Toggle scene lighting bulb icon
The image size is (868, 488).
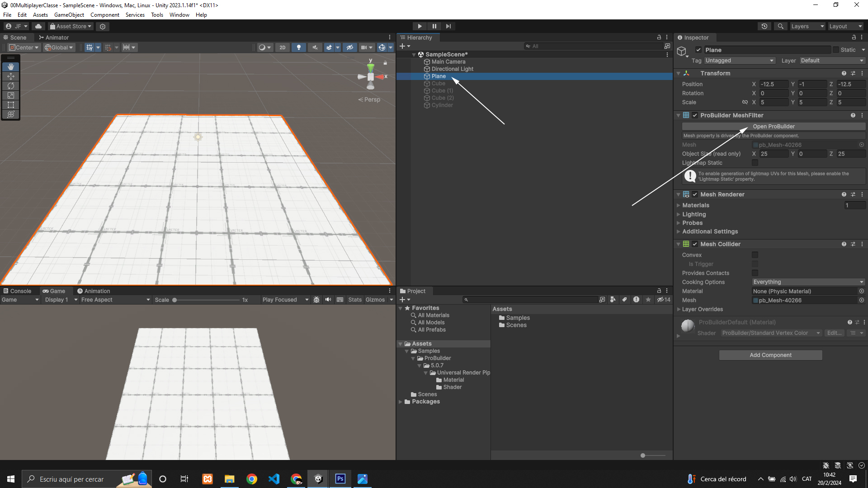(298, 47)
